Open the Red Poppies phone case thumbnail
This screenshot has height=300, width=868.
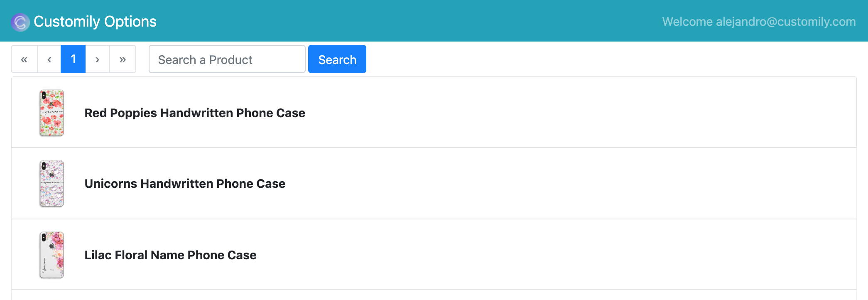52,113
